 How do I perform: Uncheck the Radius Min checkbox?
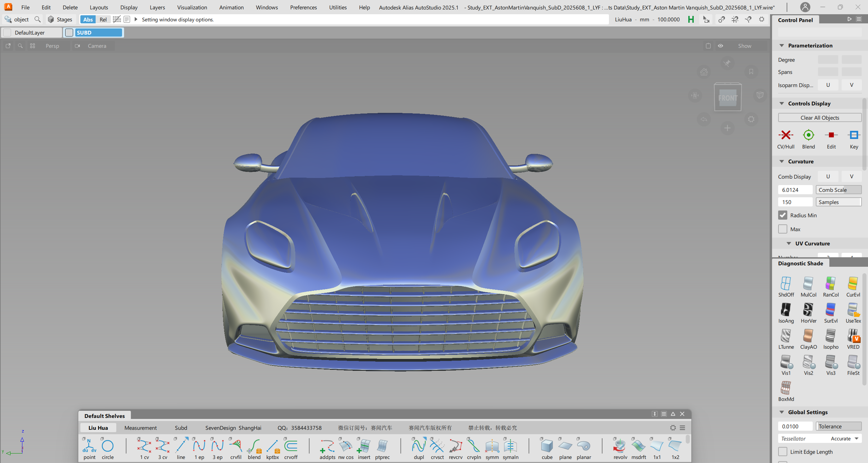coord(783,215)
